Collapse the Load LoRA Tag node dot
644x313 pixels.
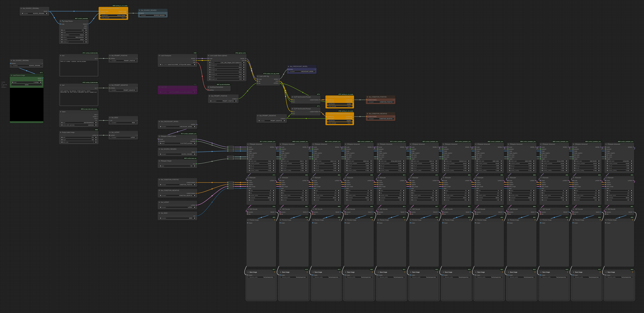258,76
